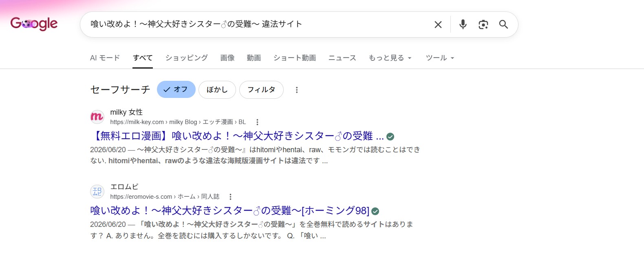Open SafeSearch more options three-dot icon

coord(297,90)
